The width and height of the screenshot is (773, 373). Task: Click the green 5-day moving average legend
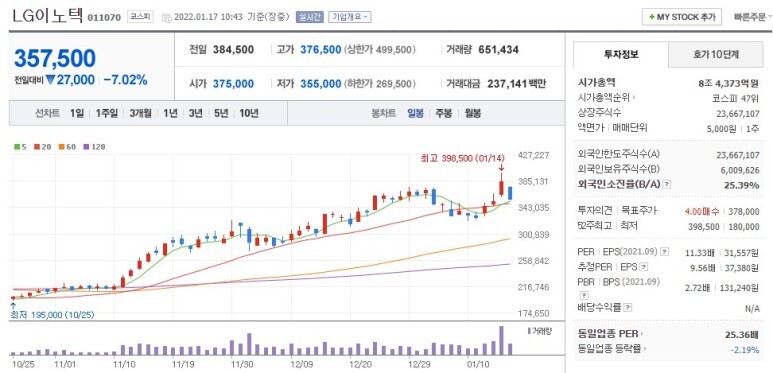(x=20, y=147)
